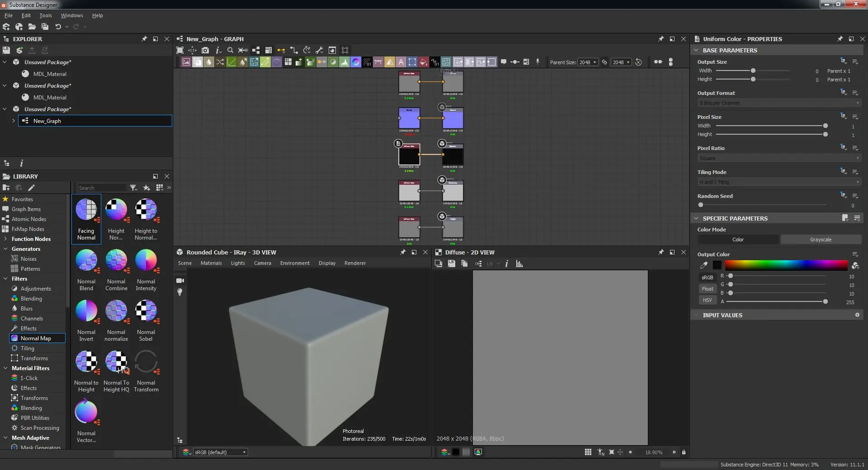Toggle the lock icon in 2D view
This screenshot has height=470, width=868.
(x=684, y=452)
